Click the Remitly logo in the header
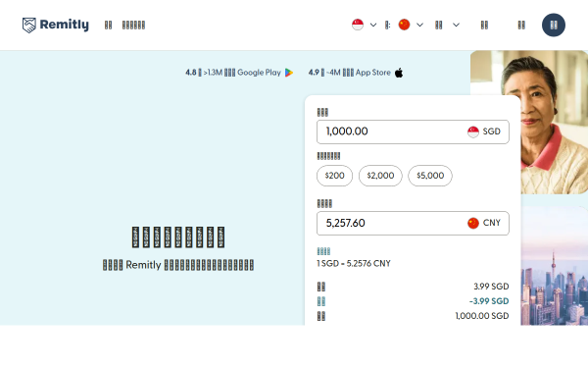Viewport: 588px width, 368px height. point(56,26)
